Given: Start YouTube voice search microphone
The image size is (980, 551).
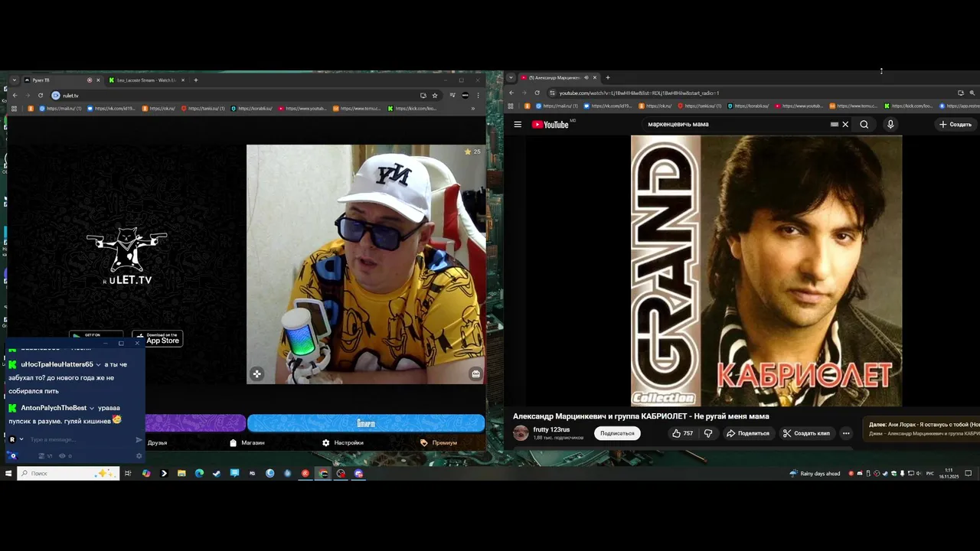Looking at the screenshot, I should (890, 125).
